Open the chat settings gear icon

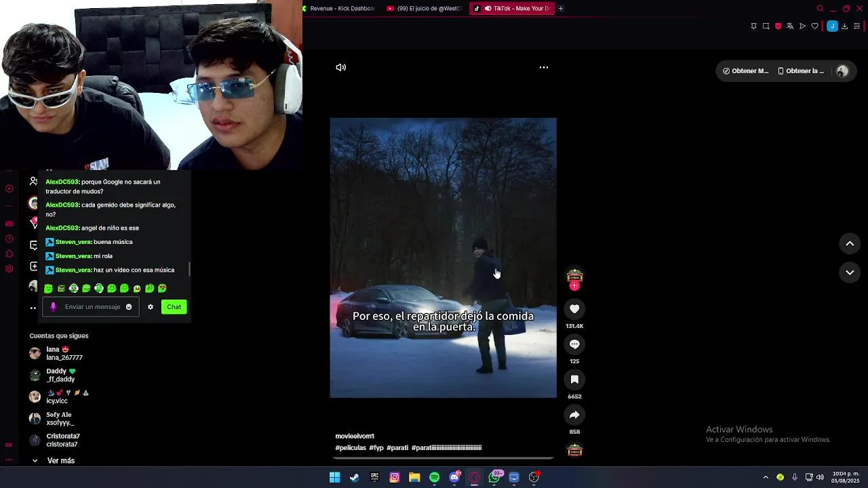click(x=151, y=307)
